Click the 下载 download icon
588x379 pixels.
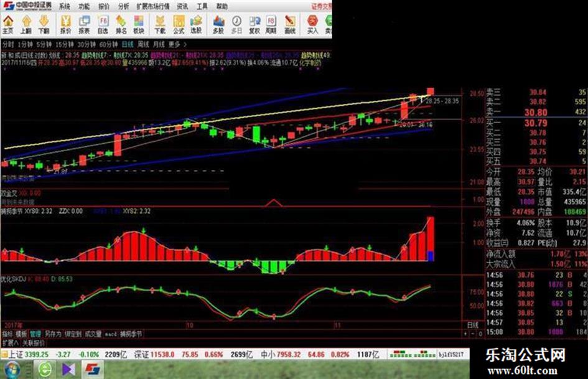(160, 24)
